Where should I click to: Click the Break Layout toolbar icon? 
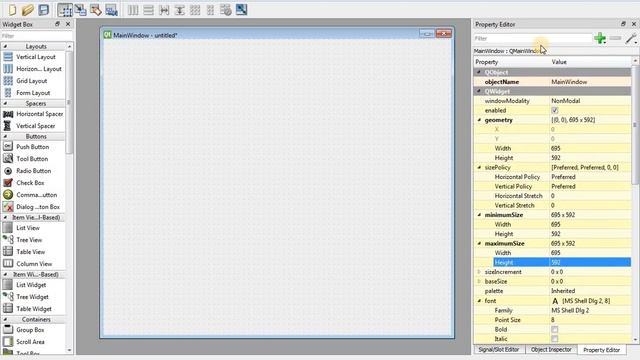coord(226,9)
